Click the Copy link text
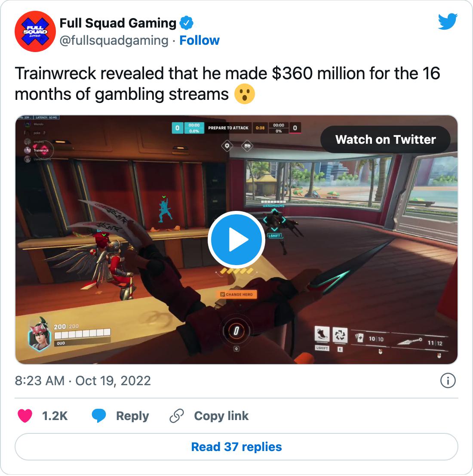The image size is (473, 476). tap(221, 416)
